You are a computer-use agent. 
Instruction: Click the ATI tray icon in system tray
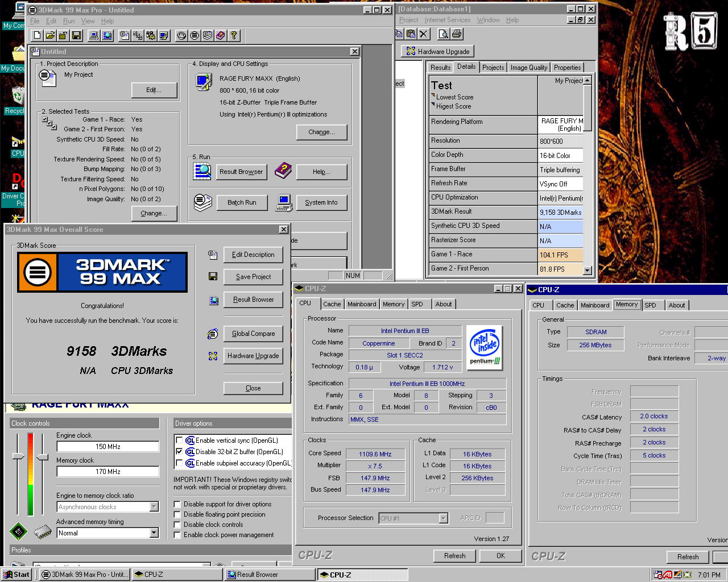coord(668,575)
